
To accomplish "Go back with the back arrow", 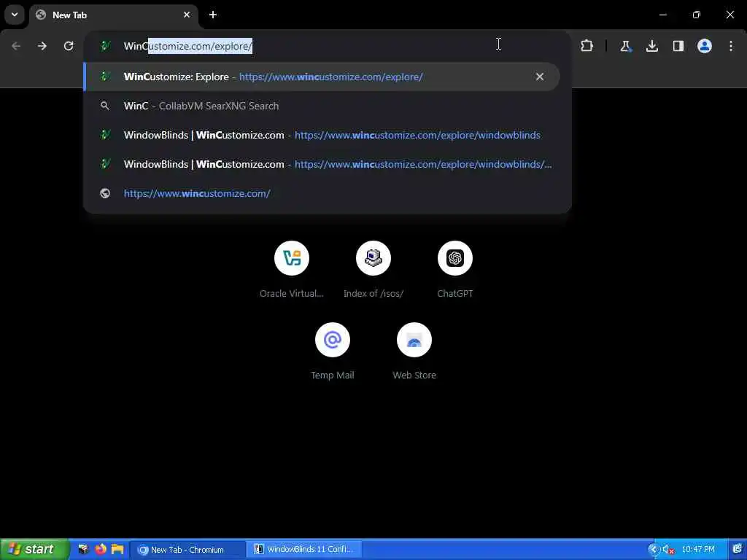I will (16, 46).
